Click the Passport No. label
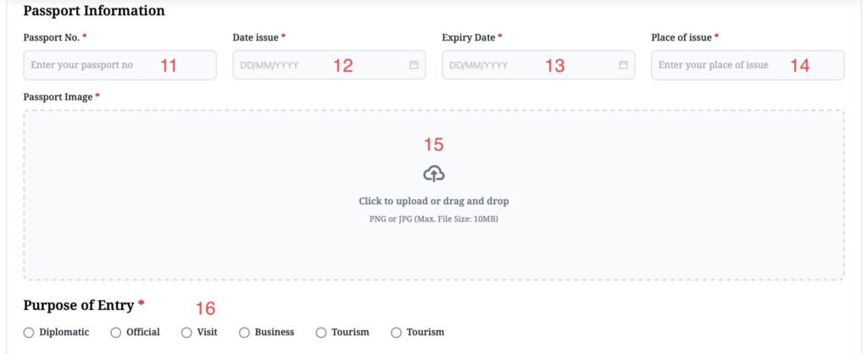The width and height of the screenshot is (868, 354). click(x=52, y=37)
